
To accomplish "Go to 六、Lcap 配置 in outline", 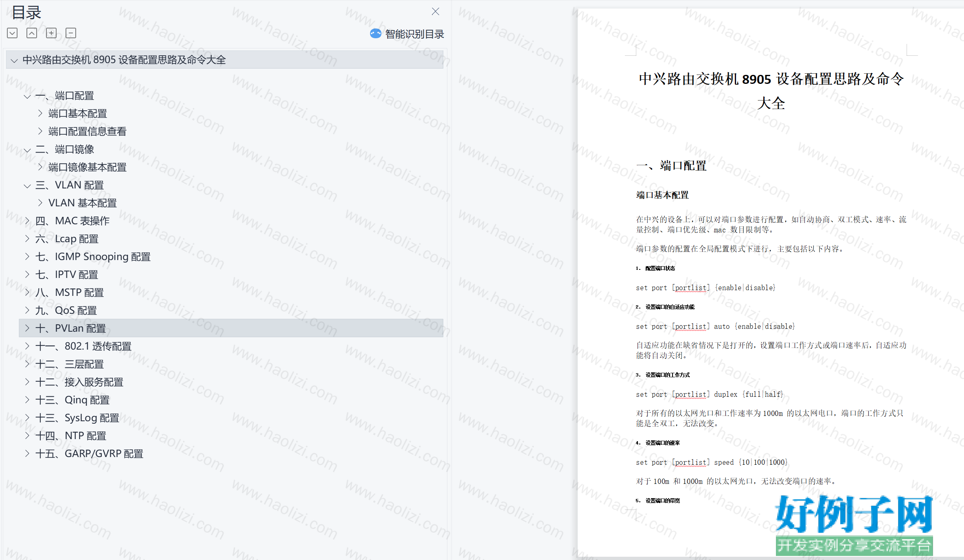I will tap(67, 239).
